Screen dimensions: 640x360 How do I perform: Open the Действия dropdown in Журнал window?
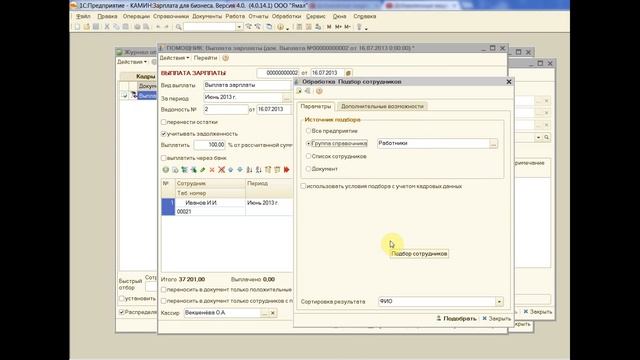point(132,62)
